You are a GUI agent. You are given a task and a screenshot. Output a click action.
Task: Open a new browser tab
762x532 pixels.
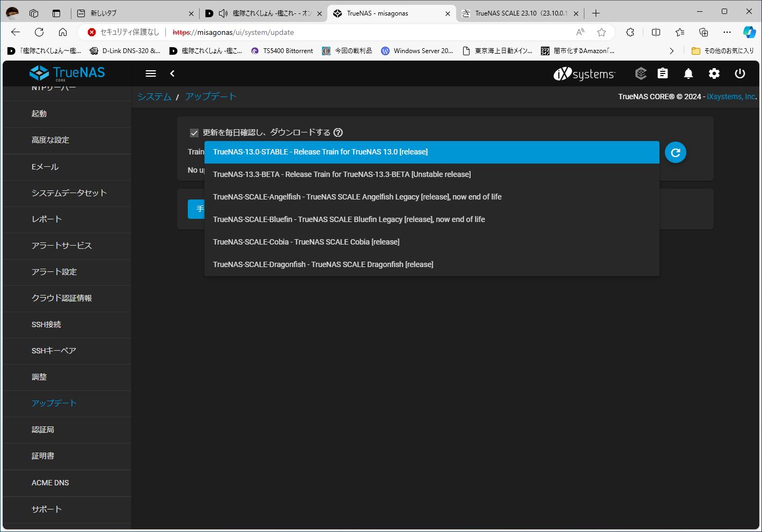[x=596, y=13]
